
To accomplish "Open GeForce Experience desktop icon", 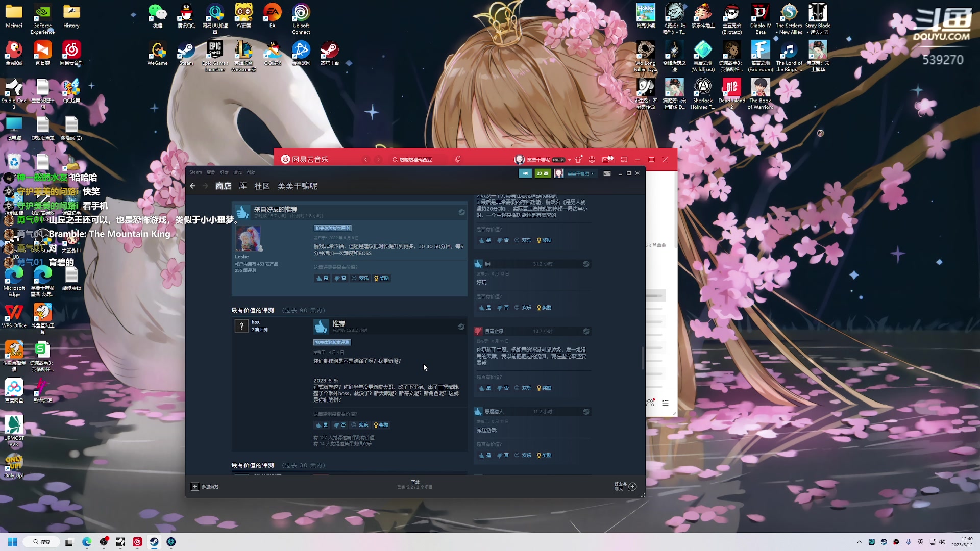I will [x=42, y=19].
